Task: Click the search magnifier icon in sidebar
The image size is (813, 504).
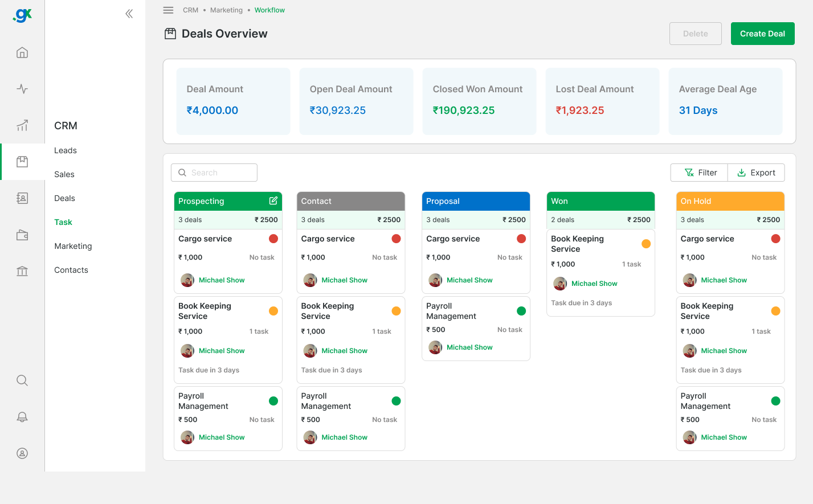Action: pos(22,380)
